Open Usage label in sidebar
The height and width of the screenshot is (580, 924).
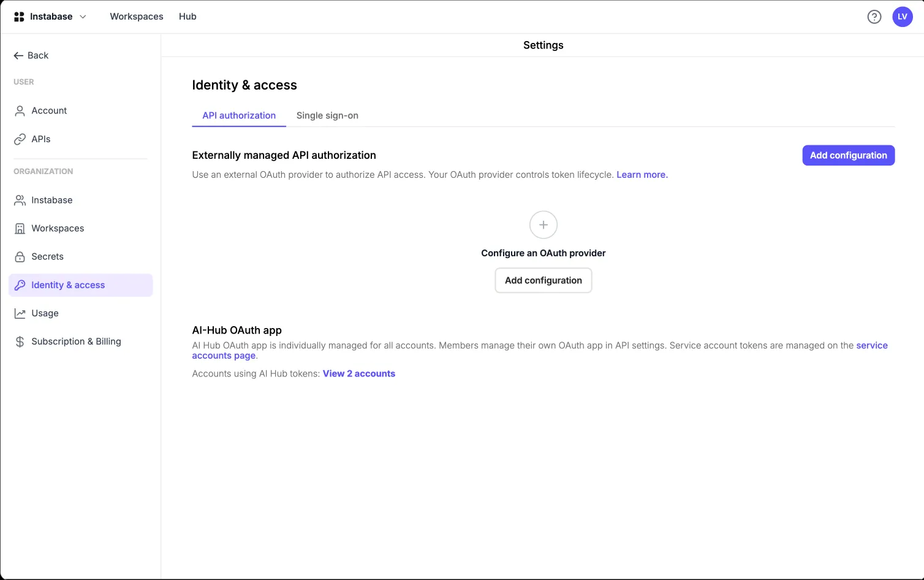coord(45,313)
